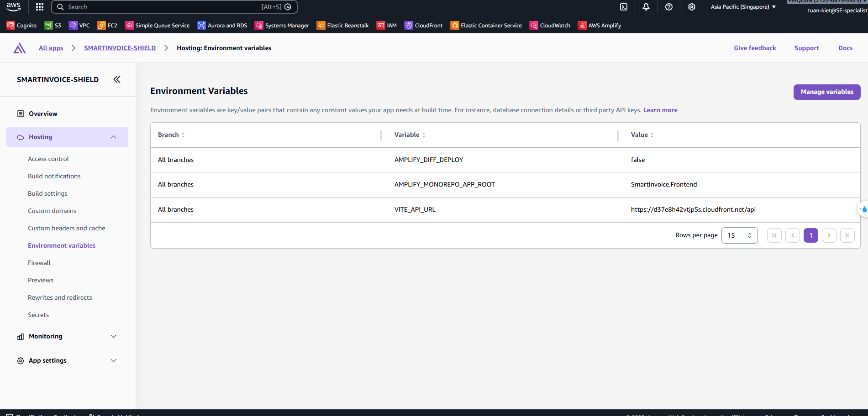Collapse the sidebar with double chevron
Viewport: 868px width, 416px height.
coord(117,79)
